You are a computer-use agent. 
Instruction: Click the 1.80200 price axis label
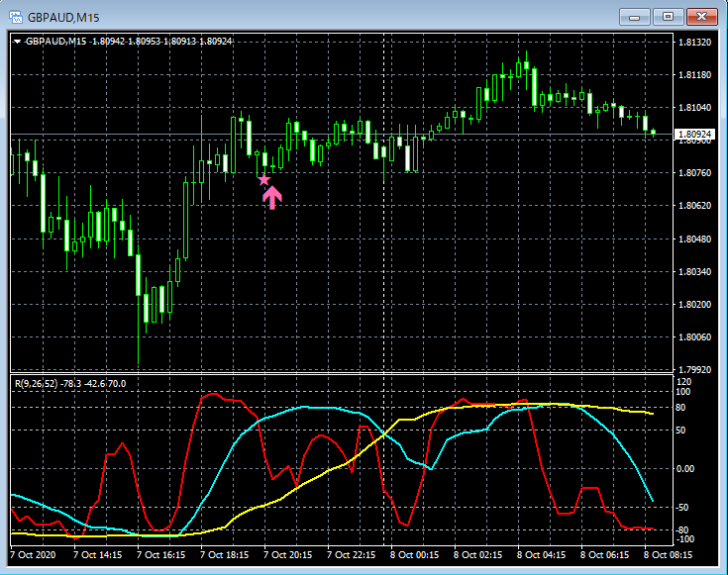click(694, 305)
